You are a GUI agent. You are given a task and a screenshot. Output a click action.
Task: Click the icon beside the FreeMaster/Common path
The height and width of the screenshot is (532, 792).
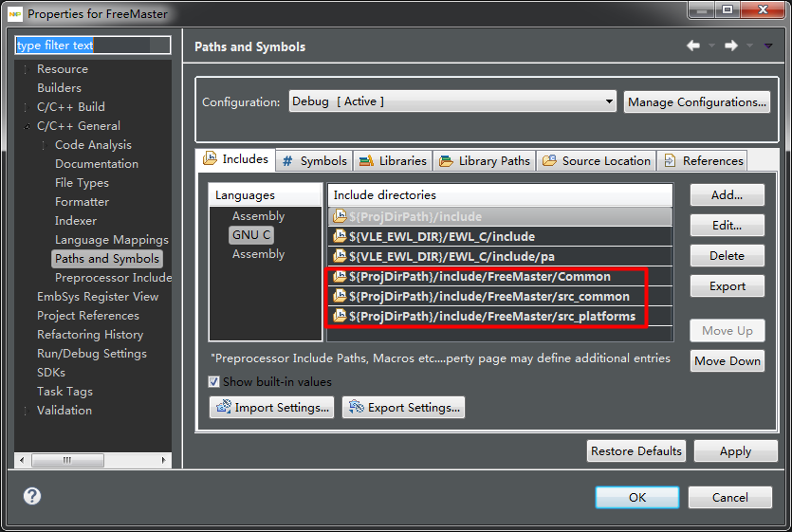click(340, 276)
